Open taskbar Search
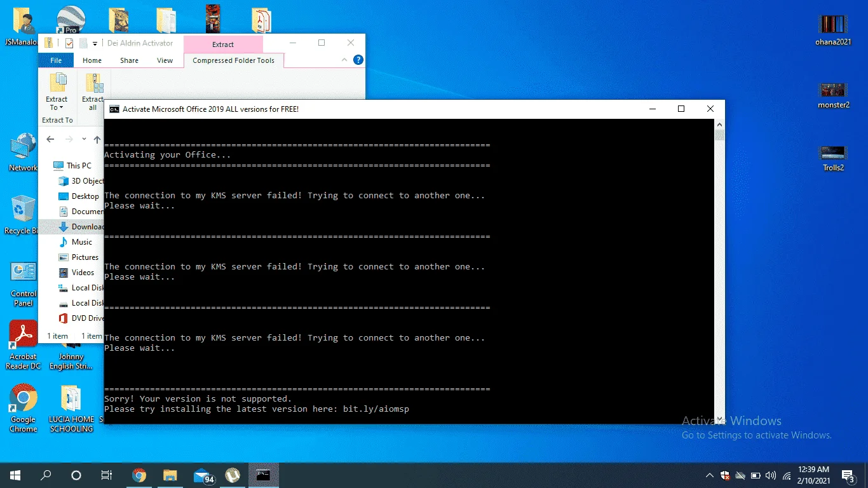Image resolution: width=868 pixels, height=488 pixels. (x=46, y=475)
